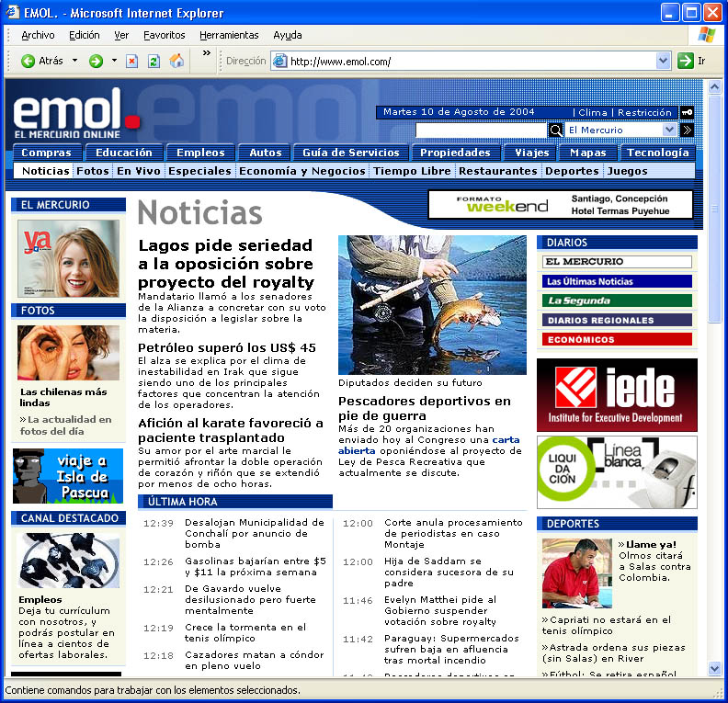
Task: Open the Clima link
Action: click(x=593, y=112)
